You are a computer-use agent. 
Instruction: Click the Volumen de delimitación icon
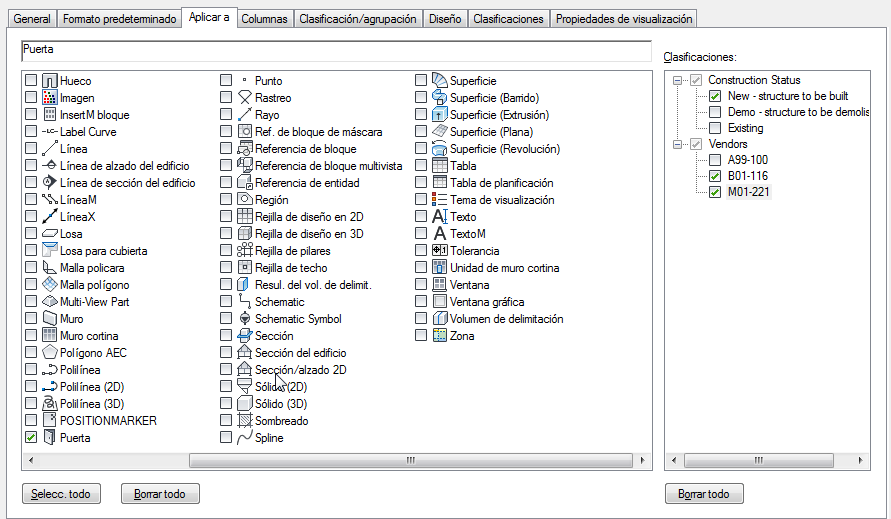tap(440, 319)
